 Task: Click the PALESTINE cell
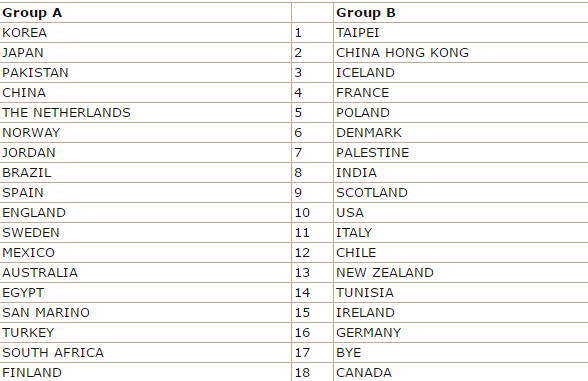click(x=461, y=153)
